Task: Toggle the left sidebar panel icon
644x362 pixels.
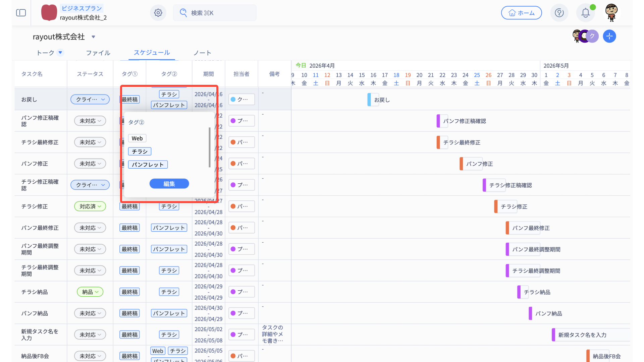Action: (21, 13)
